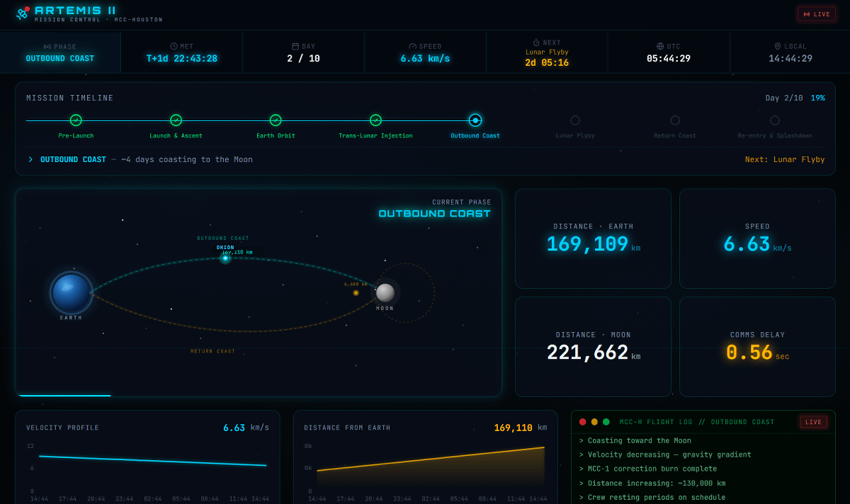Click the clock icon beside MET
This screenshot has height=504, width=850.
[x=174, y=46]
